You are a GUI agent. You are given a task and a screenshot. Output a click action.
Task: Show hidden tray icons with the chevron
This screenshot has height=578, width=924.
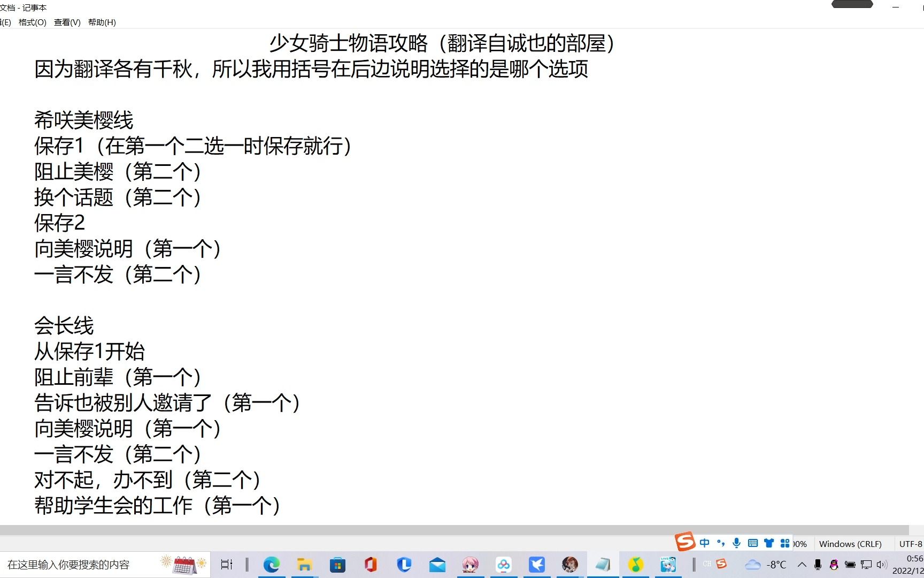pos(802,565)
